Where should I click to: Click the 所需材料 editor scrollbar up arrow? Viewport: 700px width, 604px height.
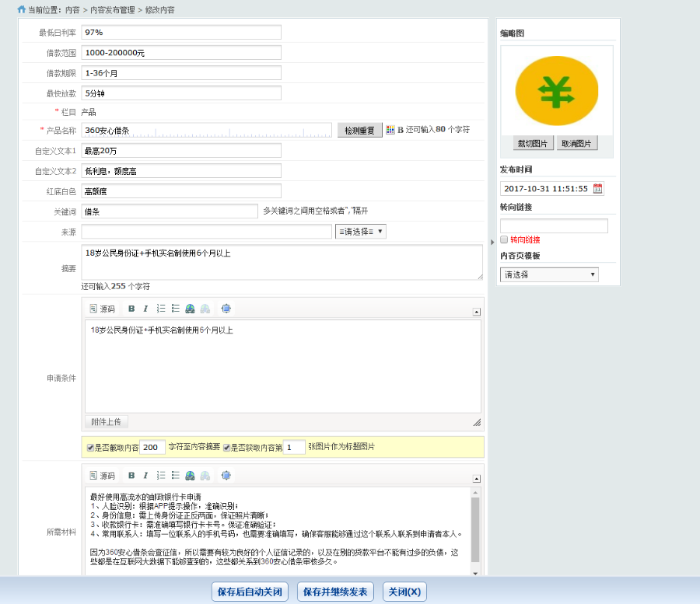tap(475, 492)
